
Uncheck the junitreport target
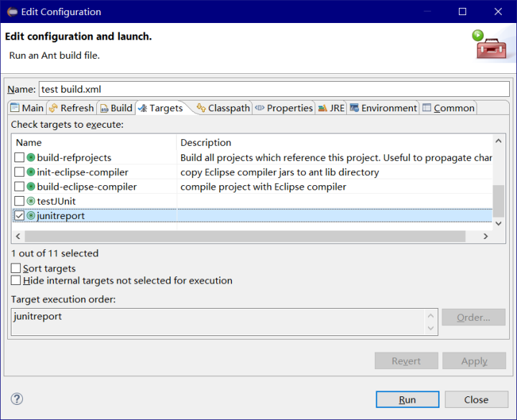19,215
